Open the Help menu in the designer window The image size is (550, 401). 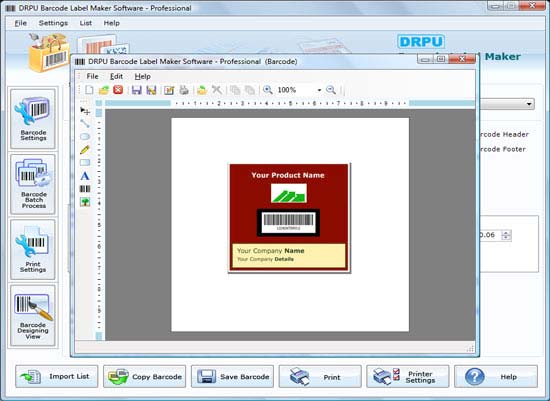[142, 76]
